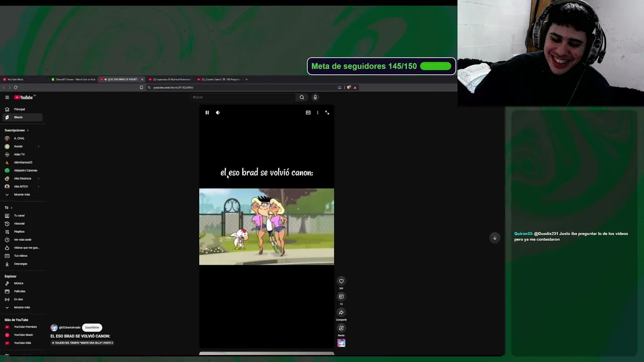This screenshot has height=362, width=644.
Task: Expand Mostrar más under Explorar
Action: click(23, 307)
